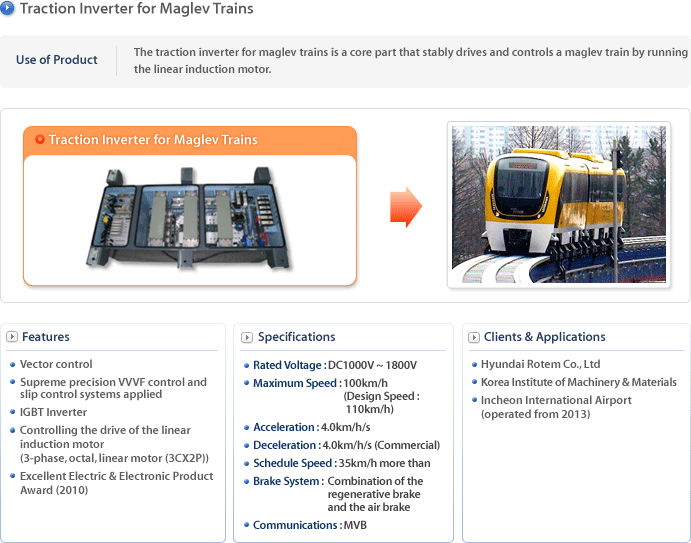Click the Communications specification label

pyautogui.click(x=297, y=525)
